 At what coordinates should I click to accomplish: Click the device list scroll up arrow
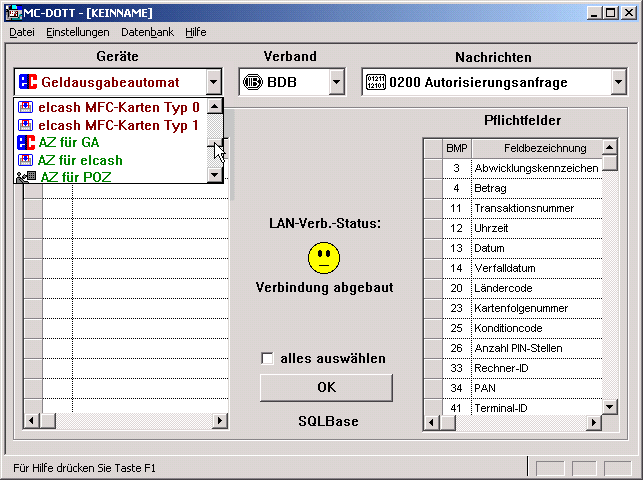215,106
